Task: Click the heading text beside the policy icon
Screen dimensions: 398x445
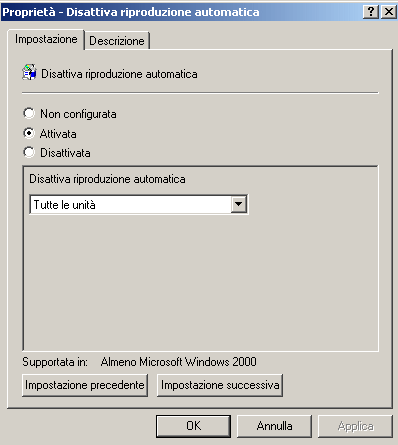Action: 119,74
